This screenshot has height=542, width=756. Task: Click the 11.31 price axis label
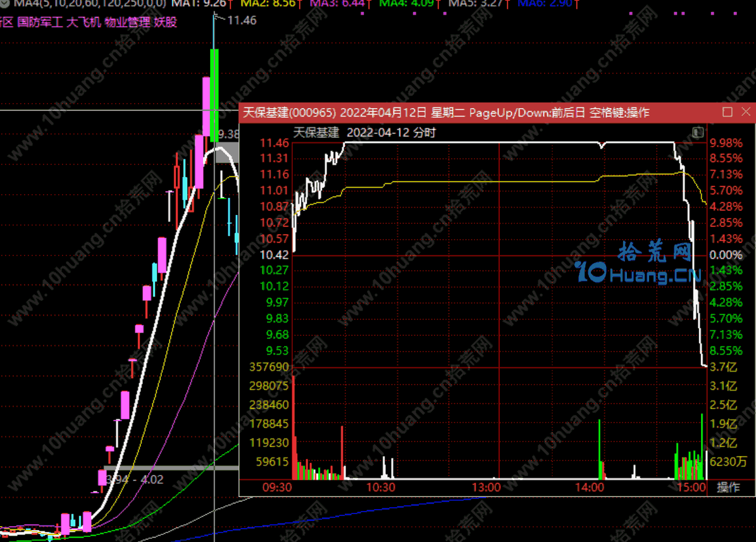click(275, 158)
